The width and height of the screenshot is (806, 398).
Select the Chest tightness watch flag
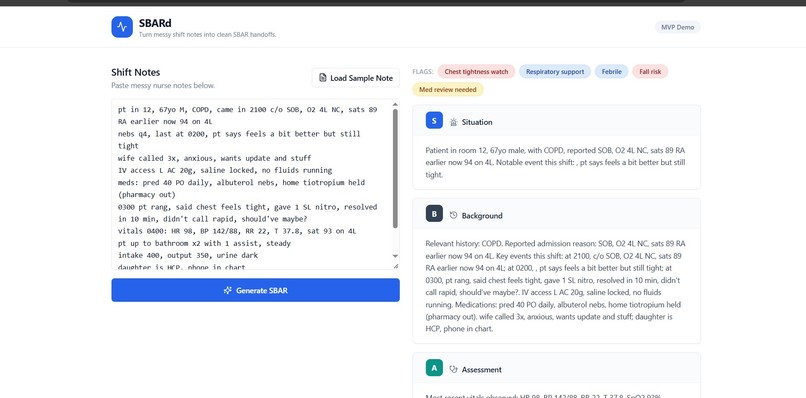[x=476, y=71]
